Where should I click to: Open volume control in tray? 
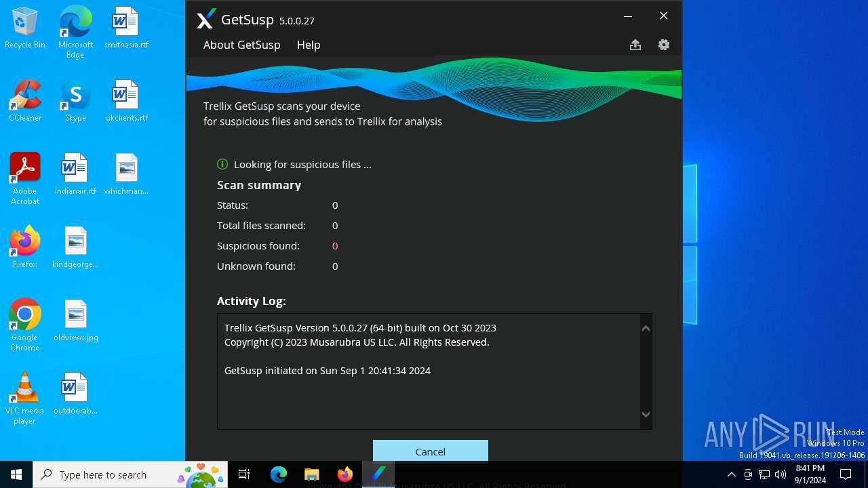[x=781, y=474]
